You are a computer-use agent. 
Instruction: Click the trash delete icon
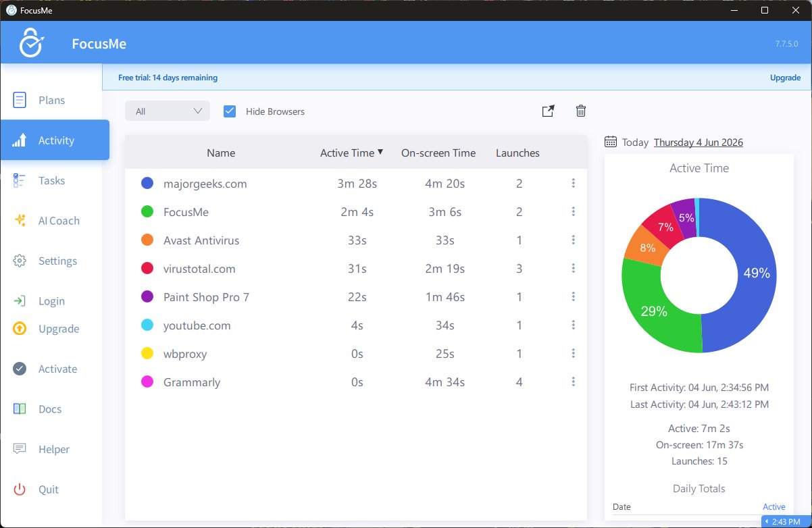pyautogui.click(x=580, y=111)
